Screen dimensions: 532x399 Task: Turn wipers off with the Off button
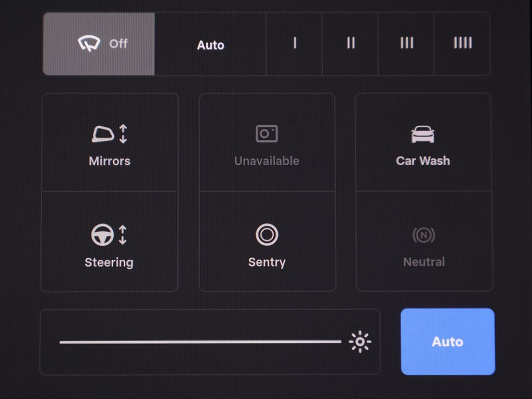[99, 44]
